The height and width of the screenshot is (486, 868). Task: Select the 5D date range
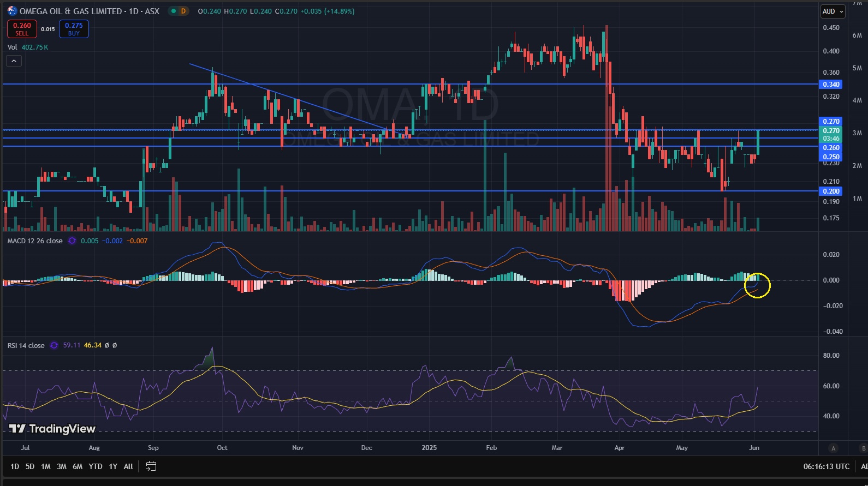[x=30, y=466]
